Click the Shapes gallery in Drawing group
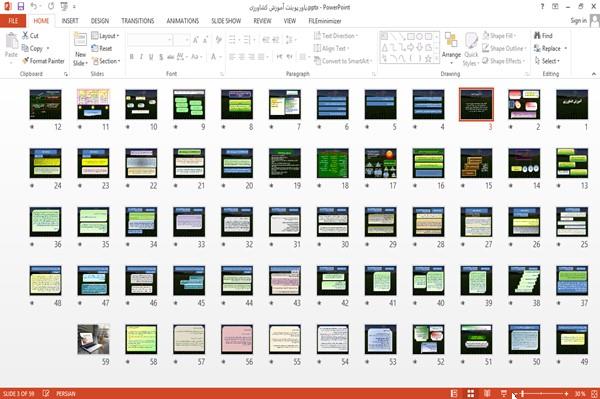This screenshot has height=399, width=600. coord(409,47)
